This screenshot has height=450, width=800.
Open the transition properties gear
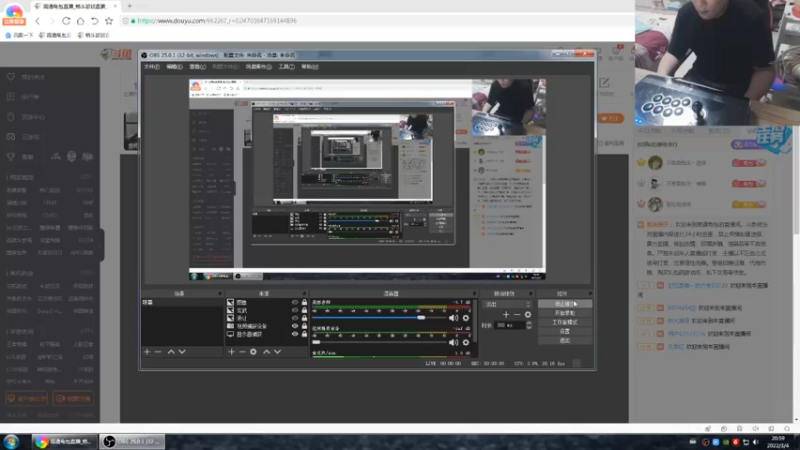click(x=528, y=314)
